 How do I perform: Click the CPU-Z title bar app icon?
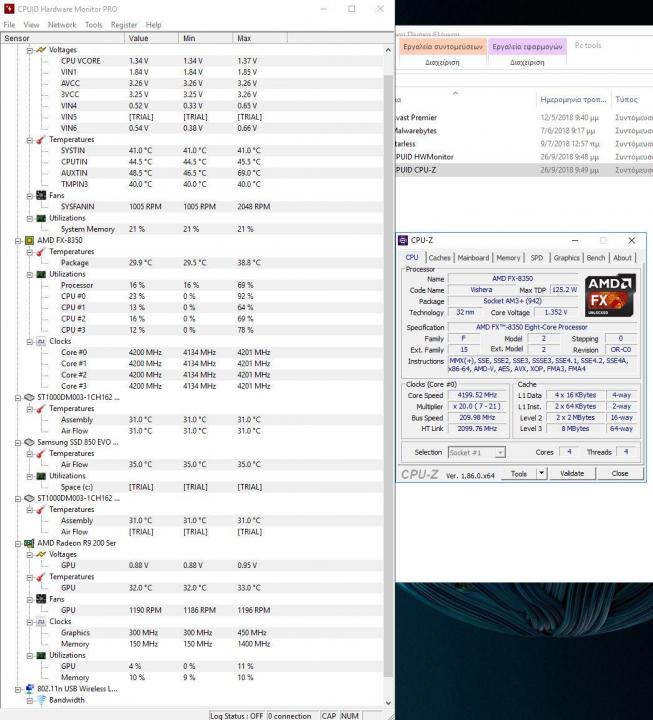[x=403, y=240]
